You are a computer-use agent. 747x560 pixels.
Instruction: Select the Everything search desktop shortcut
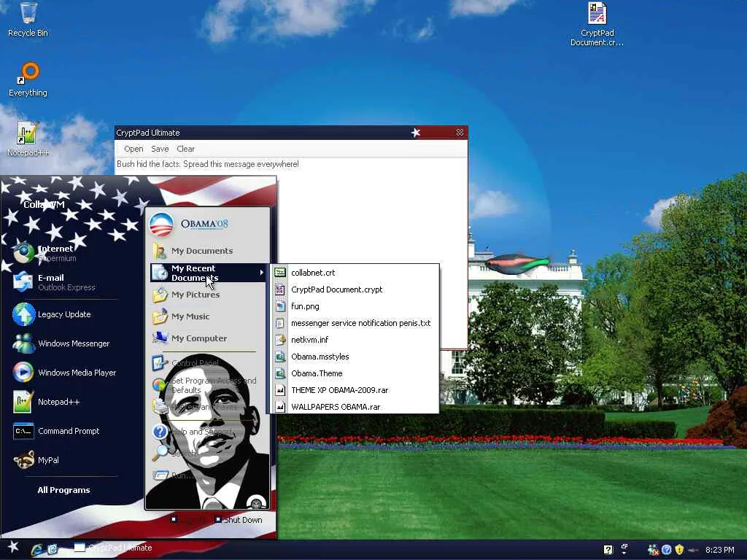pos(28,79)
